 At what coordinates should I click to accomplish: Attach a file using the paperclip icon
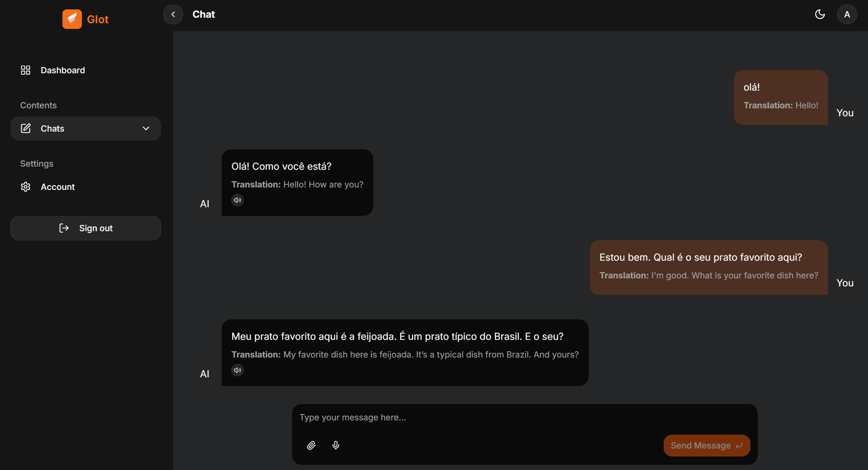(311, 445)
